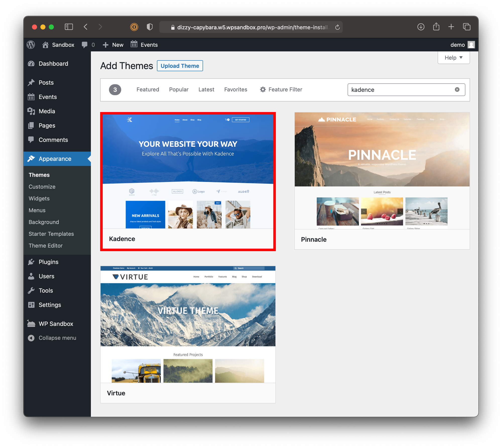This screenshot has height=448, width=502.
Task: Click the orange extension icon in toolbar
Action: point(134,27)
